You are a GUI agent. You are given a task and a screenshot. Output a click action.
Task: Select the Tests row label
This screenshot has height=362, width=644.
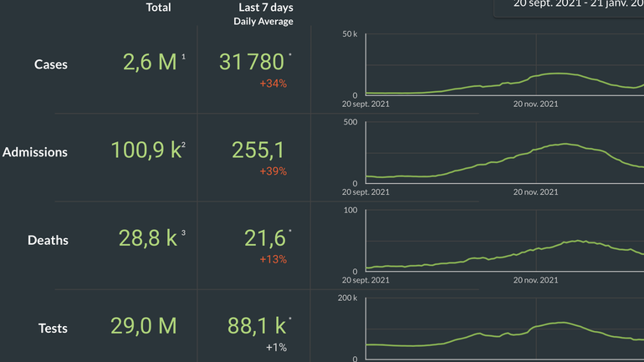pyautogui.click(x=52, y=328)
